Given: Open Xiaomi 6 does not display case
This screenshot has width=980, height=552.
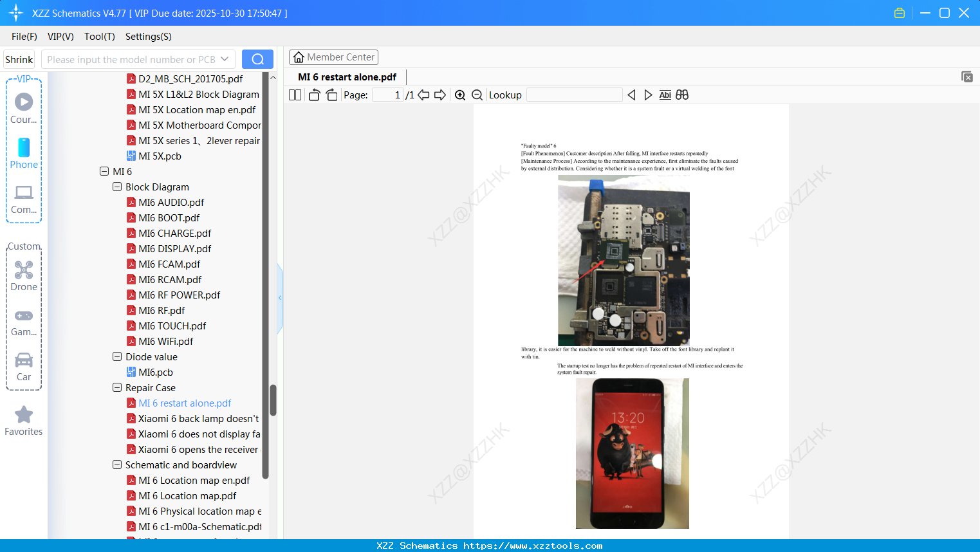Looking at the screenshot, I should coord(199,434).
